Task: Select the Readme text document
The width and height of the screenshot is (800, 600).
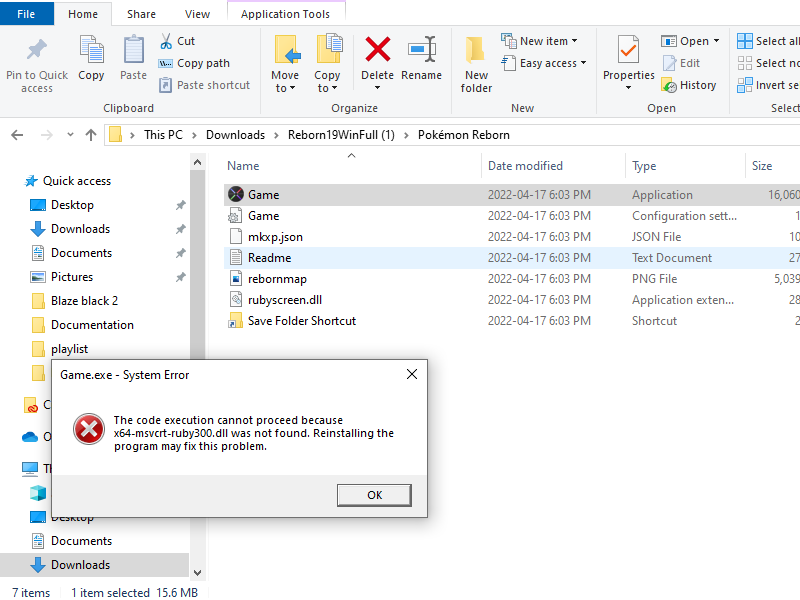Action: coord(512,258)
